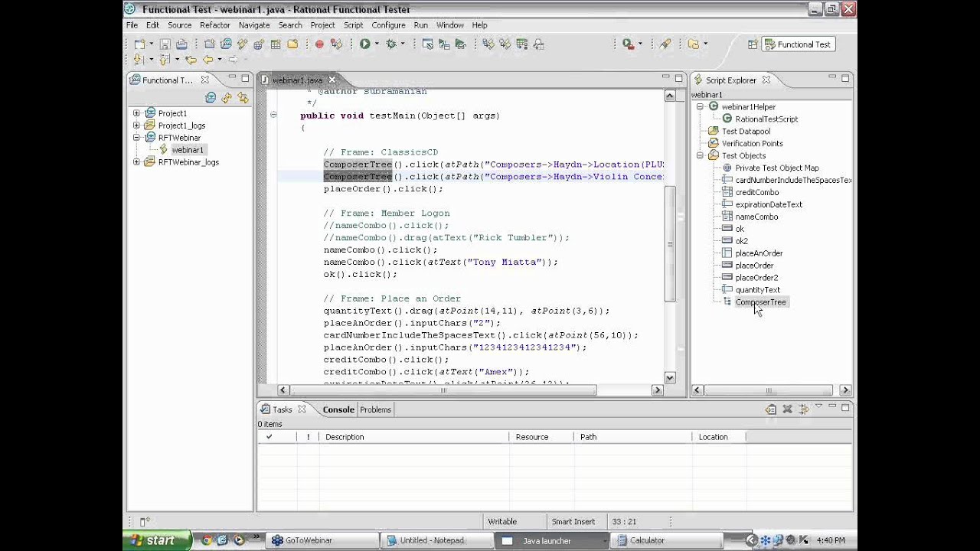This screenshot has width=980, height=551.
Task: Click the editor horizontal scrollbar right arrow
Action: click(657, 390)
